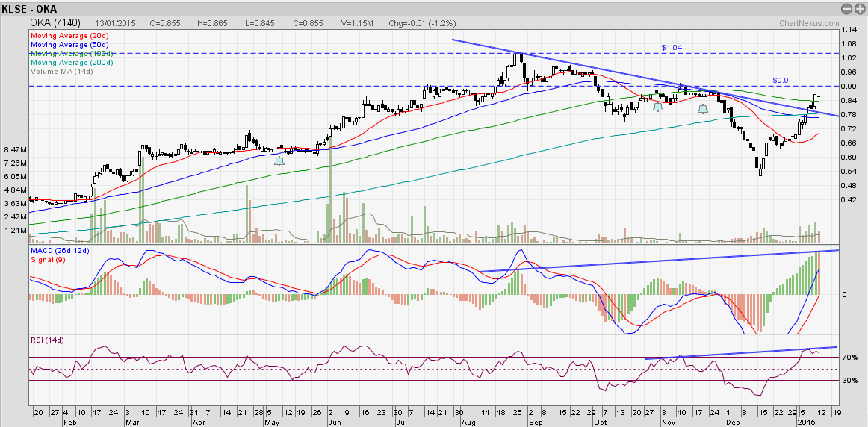Screen dimensions: 868x427
Task: Click the 'MACD (26d,12d)' indicator label
Action: (x=59, y=251)
